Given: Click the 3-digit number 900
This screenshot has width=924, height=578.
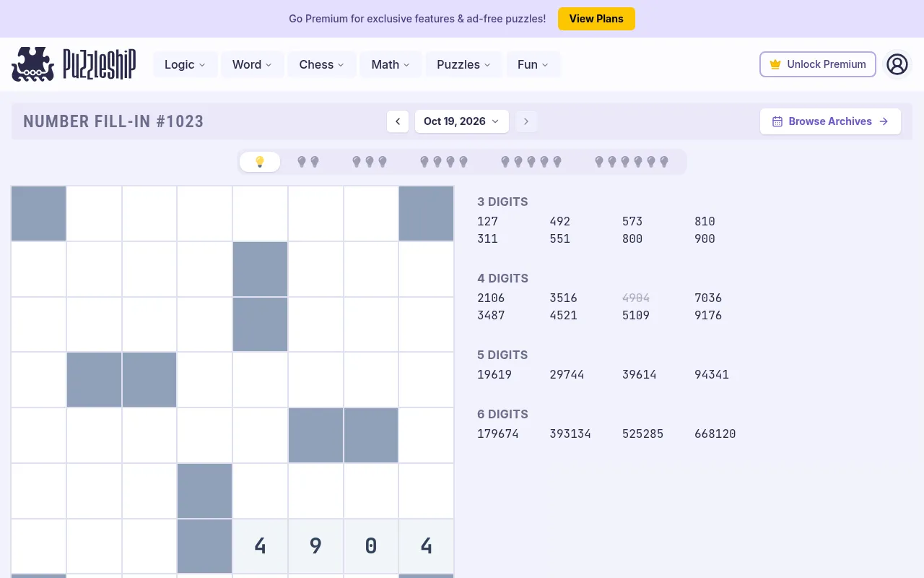Looking at the screenshot, I should click(705, 238).
